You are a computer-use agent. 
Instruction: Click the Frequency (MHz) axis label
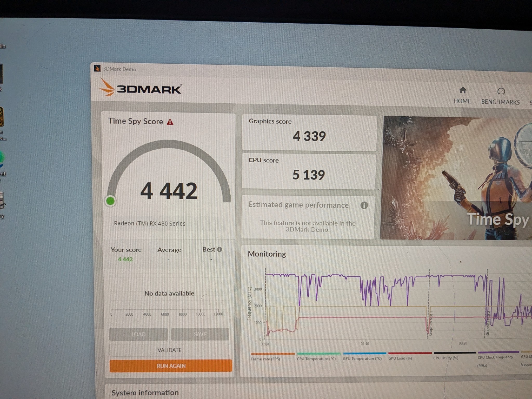pos(249,303)
